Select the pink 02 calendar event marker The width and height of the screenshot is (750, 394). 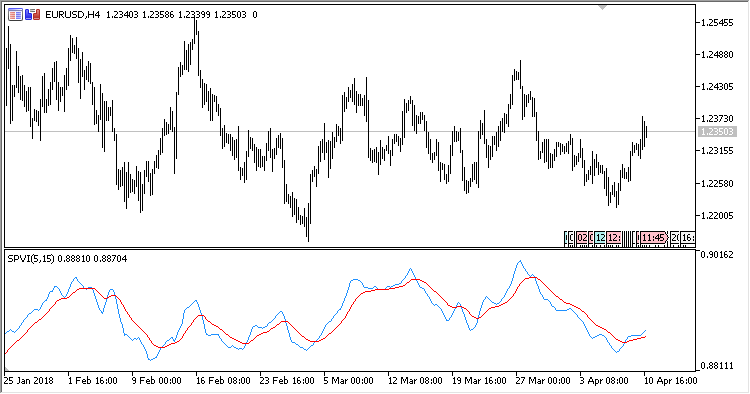point(582,238)
